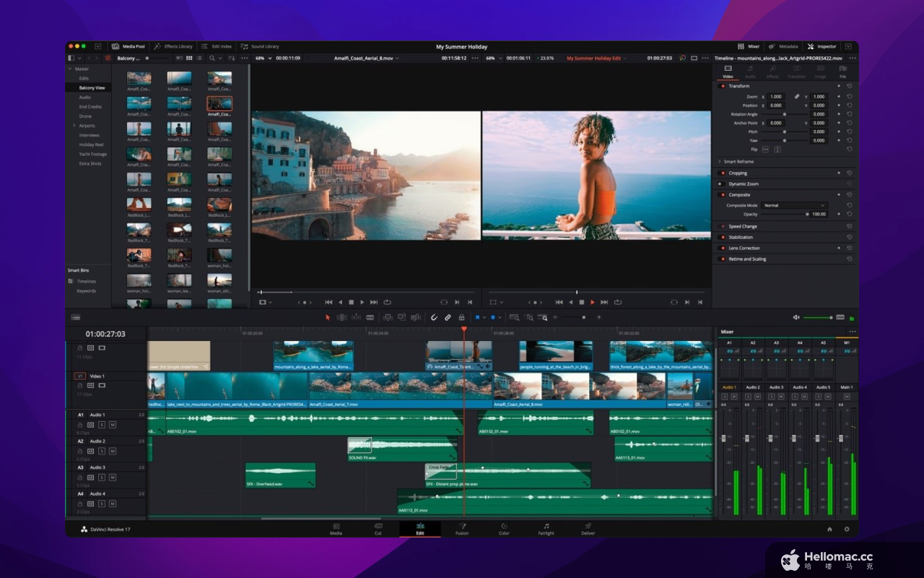The height and width of the screenshot is (578, 924).
Task: Toggle Position Lock padlock in toolbar
Action: click(x=461, y=317)
